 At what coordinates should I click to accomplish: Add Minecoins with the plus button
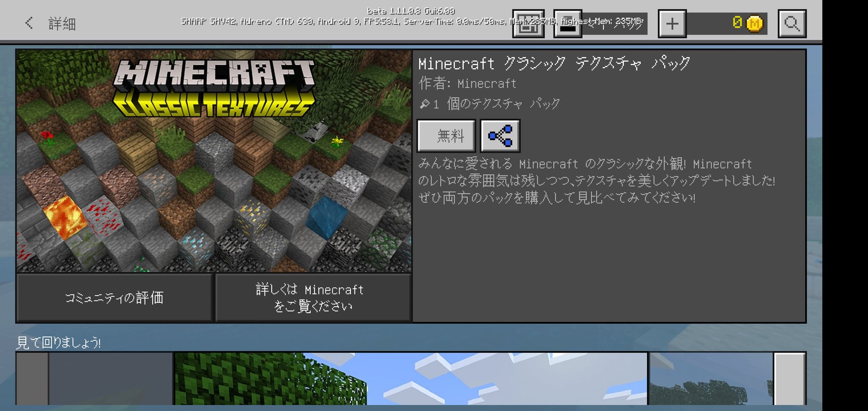click(672, 24)
